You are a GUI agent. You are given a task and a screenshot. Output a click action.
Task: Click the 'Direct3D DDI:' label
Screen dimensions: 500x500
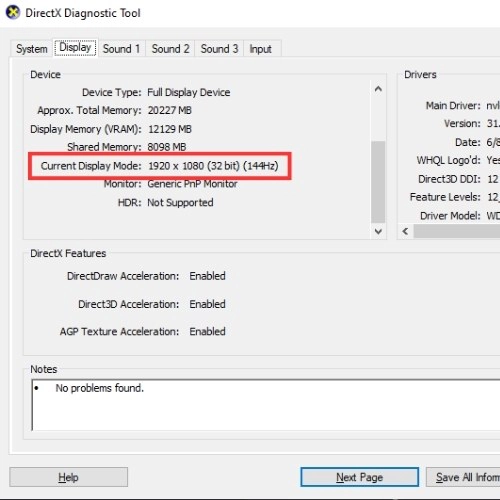point(449,179)
